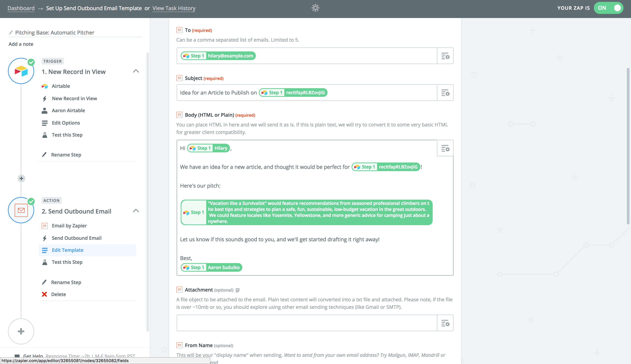Screen dimensions: 631x364
Task: Click the email action step circle icon
Action: [21, 211]
